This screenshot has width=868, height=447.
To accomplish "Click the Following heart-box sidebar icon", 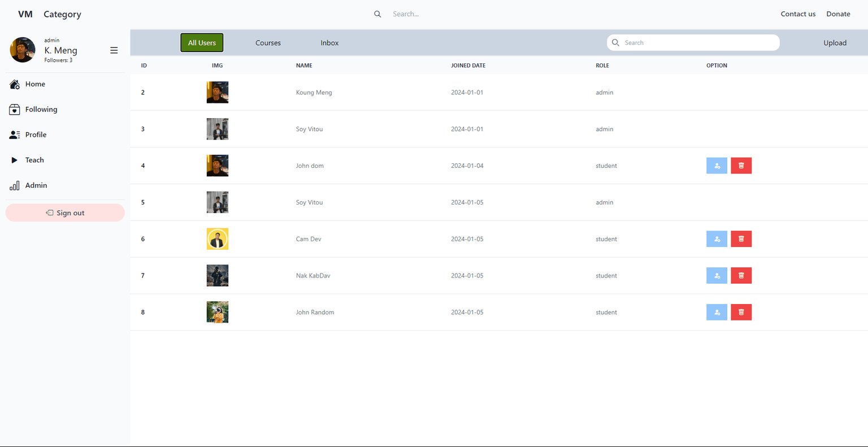I will (15, 110).
